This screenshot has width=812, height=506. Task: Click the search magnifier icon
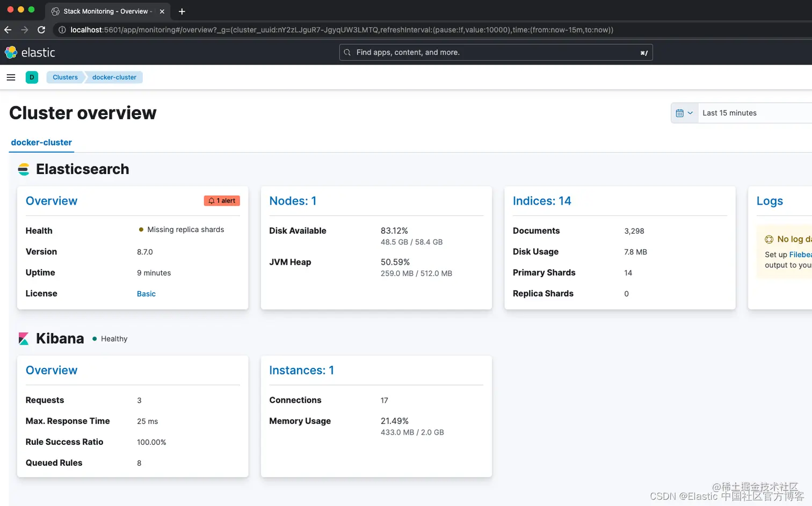click(x=347, y=52)
